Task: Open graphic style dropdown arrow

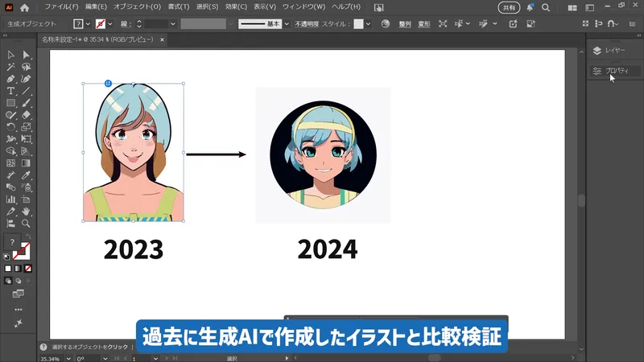Action: click(368, 24)
